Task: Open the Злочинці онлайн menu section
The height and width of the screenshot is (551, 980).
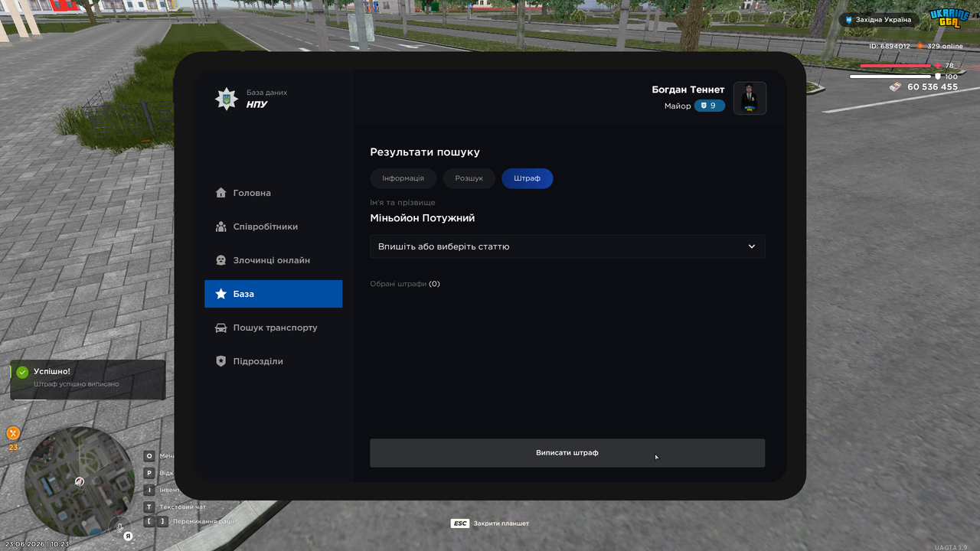Action: [x=273, y=260]
